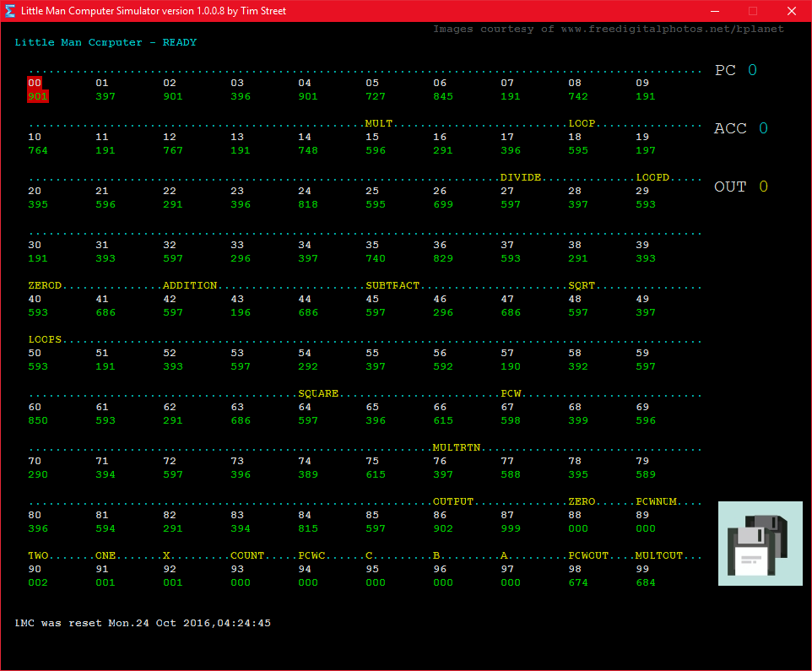Select memory cell 36 value 829

click(x=443, y=258)
